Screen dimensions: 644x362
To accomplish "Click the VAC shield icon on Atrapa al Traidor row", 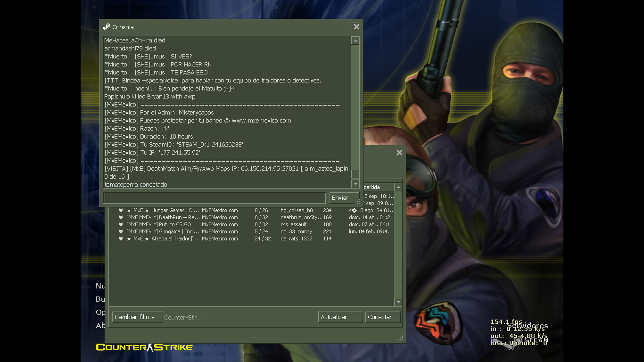I will (121, 239).
